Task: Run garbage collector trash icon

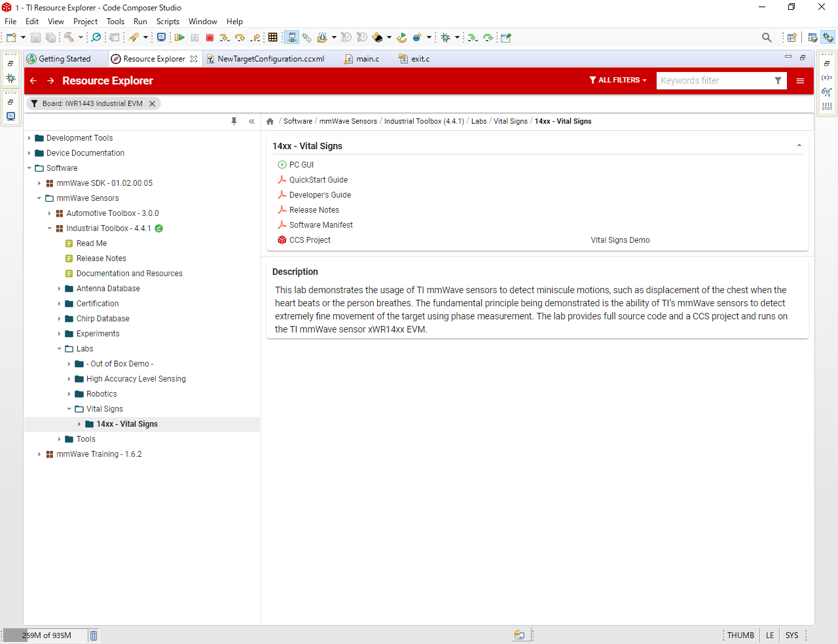Action: pos(94,635)
